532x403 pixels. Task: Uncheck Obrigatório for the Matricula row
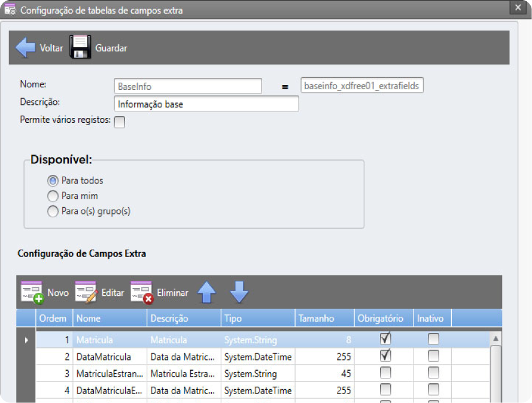click(385, 340)
